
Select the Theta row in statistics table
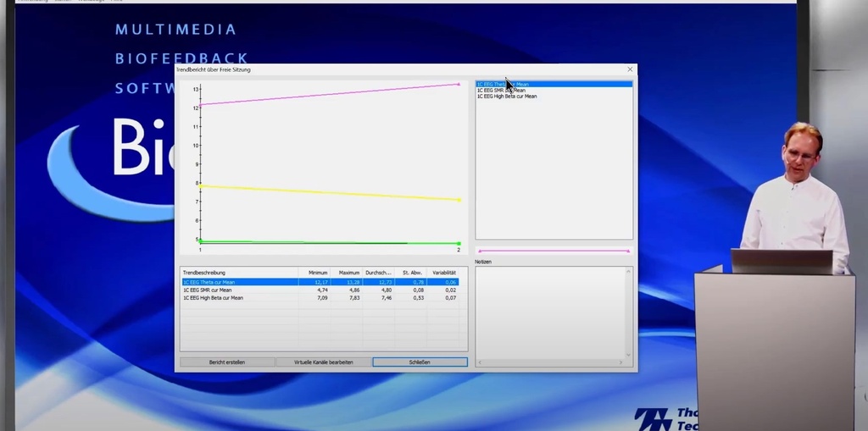pos(320,282)
